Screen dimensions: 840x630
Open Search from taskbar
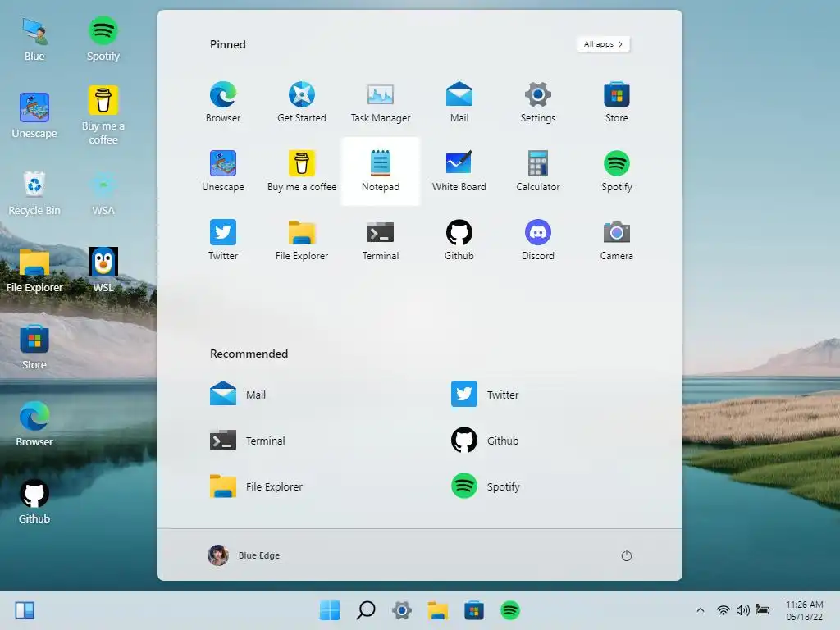tap(365, 610)
